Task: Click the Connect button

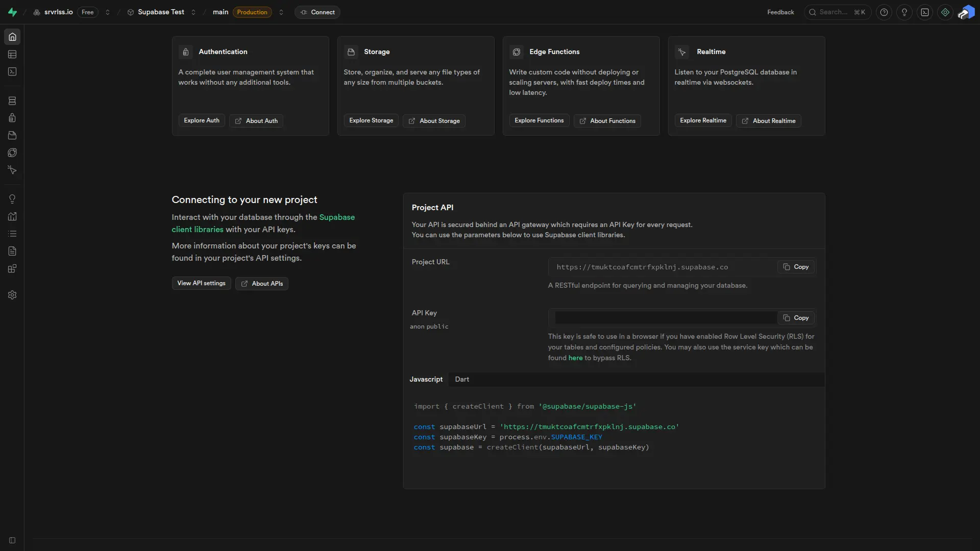Action: coord(317,12)
